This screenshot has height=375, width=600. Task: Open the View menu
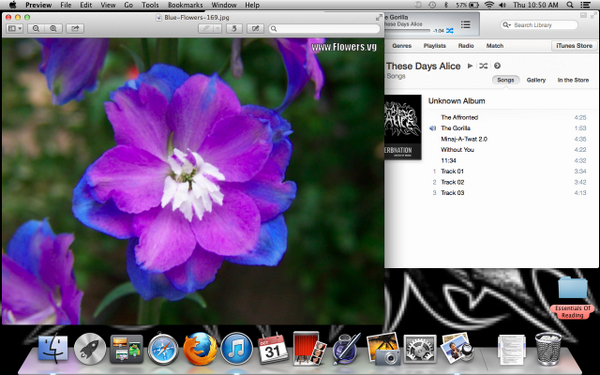tap(108, 5)
